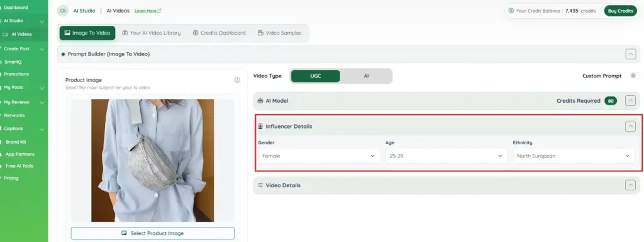Click the Influencer Details person icon
Screen dimensions: 644x242
[260, 126]
